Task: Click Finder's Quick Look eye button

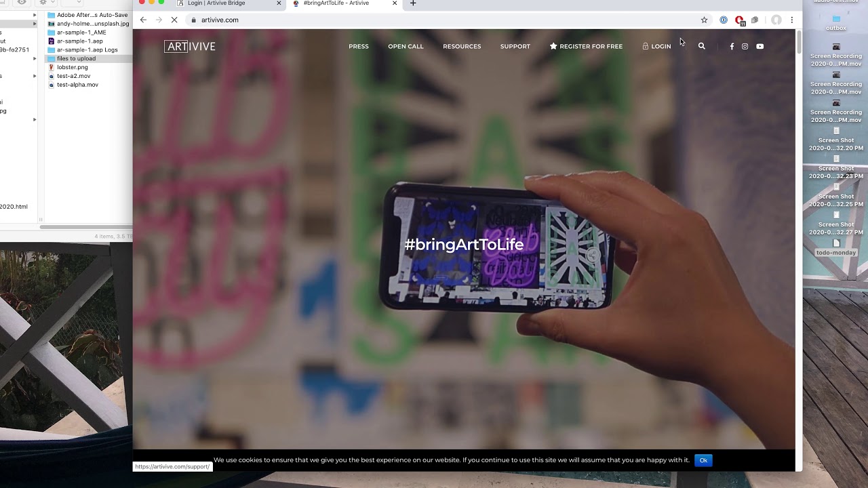Action: pyautogui.click(x=22, y=3)
